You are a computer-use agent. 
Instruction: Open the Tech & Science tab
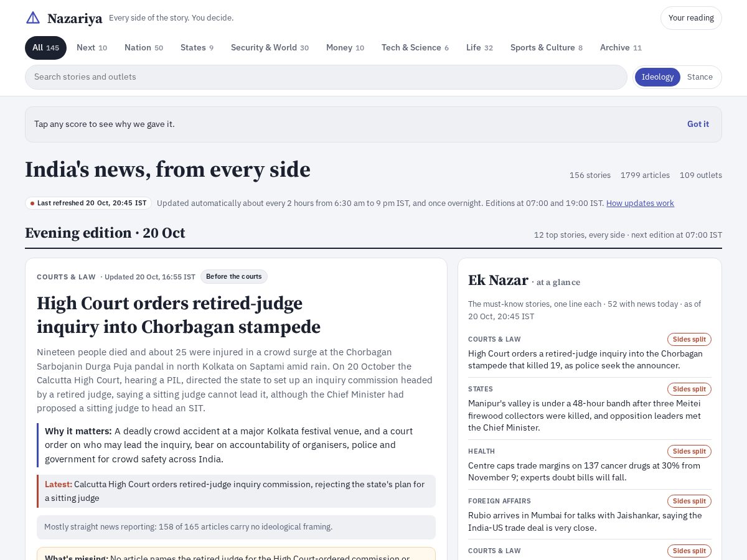coord(415,48)
